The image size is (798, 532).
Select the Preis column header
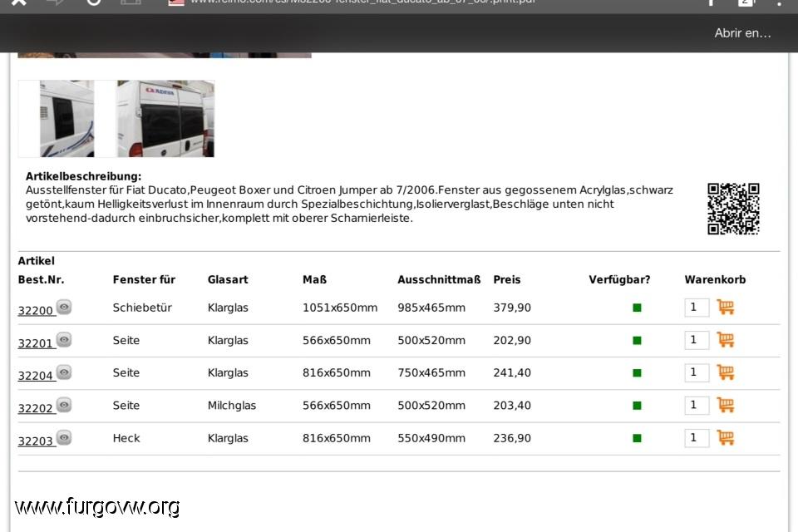click(507, 279)
